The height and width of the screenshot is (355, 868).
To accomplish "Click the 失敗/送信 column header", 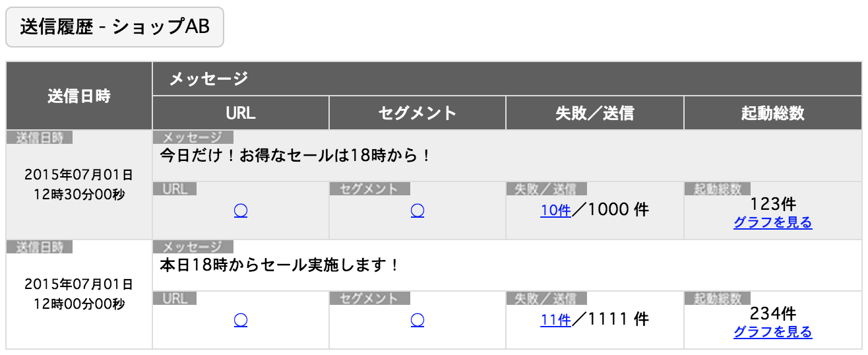I will click(595, 113).
